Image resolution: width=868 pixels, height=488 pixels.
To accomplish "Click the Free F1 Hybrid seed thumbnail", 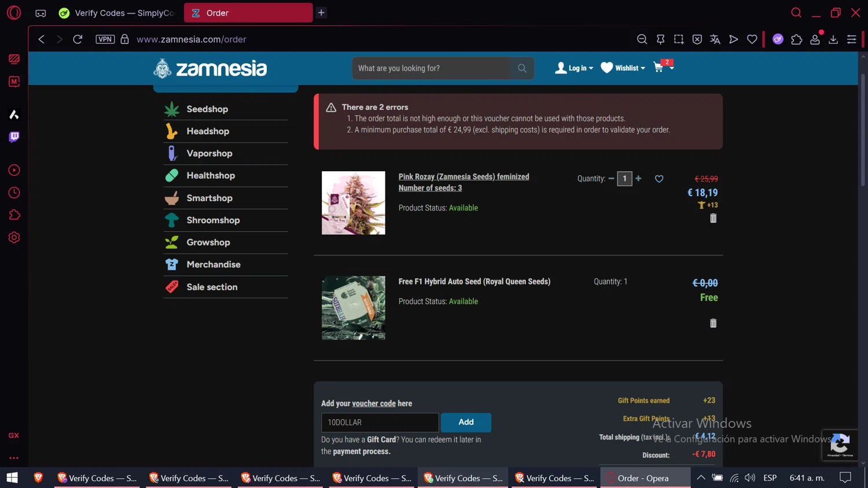I will 354,308.
